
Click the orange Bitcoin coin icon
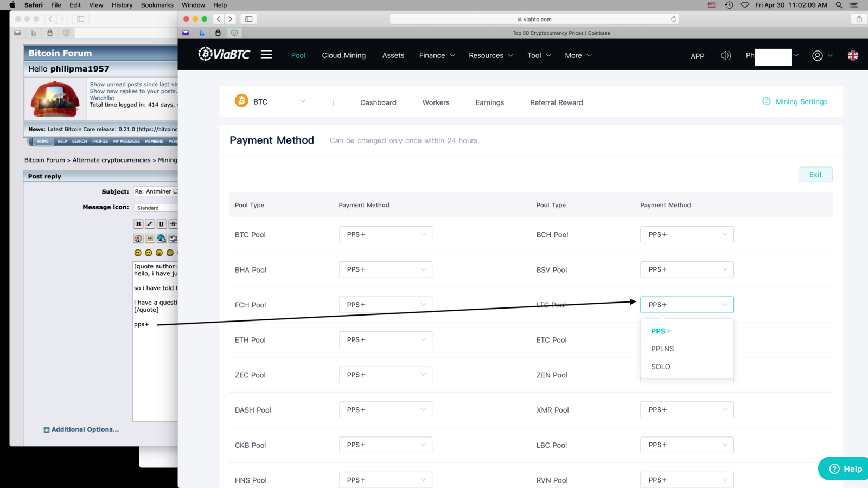point(241,101)
